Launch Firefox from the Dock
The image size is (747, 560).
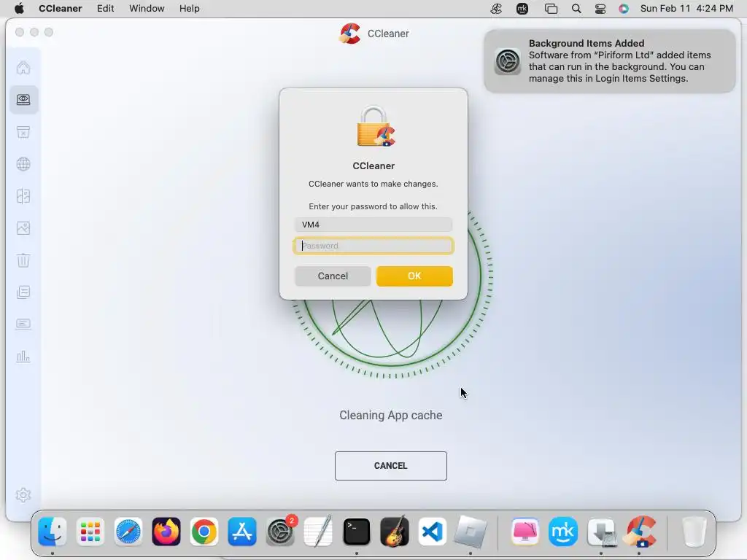(166, 532)
